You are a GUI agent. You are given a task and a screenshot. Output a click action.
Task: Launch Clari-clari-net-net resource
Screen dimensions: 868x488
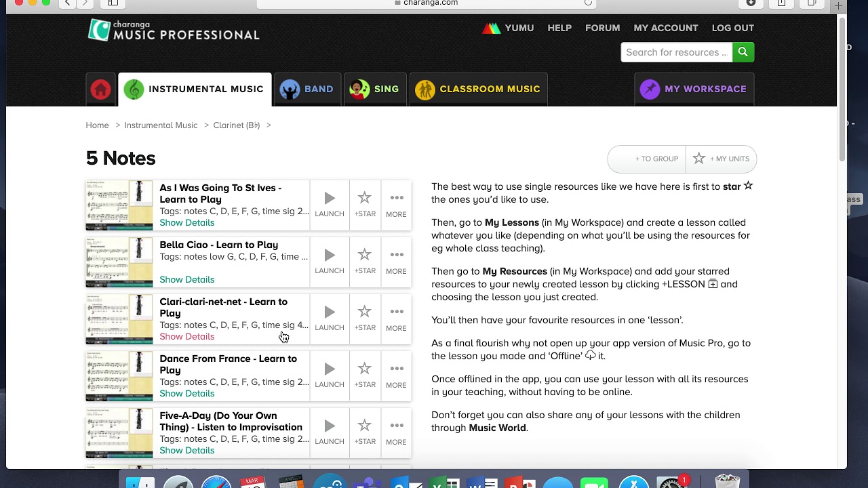330,318
